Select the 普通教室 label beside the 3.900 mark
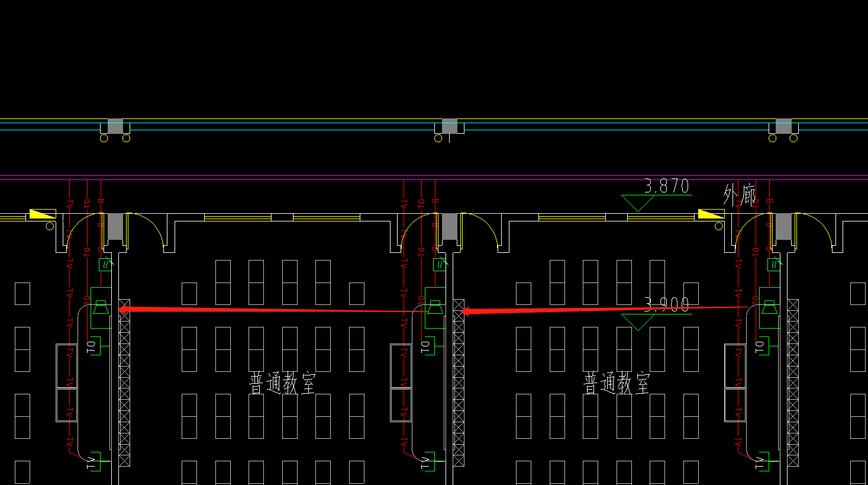Screen dimensions: 868x485 617,384
